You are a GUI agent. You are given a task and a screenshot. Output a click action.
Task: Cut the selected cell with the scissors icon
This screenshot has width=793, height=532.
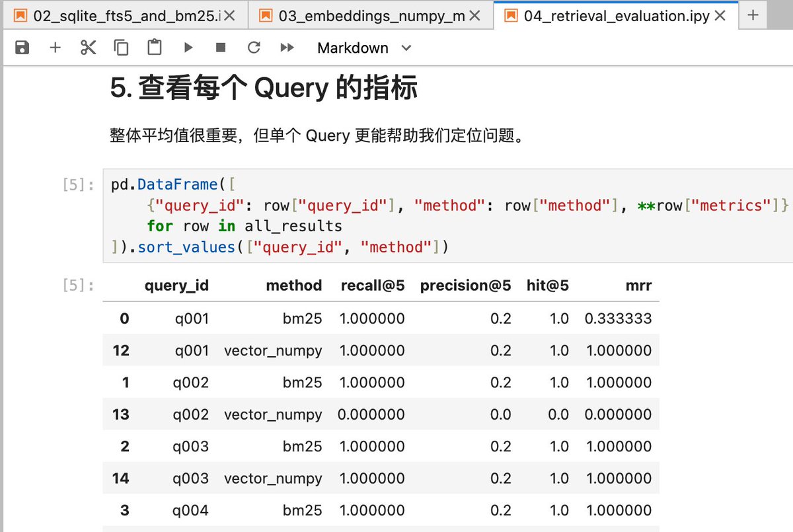(89, 48)
